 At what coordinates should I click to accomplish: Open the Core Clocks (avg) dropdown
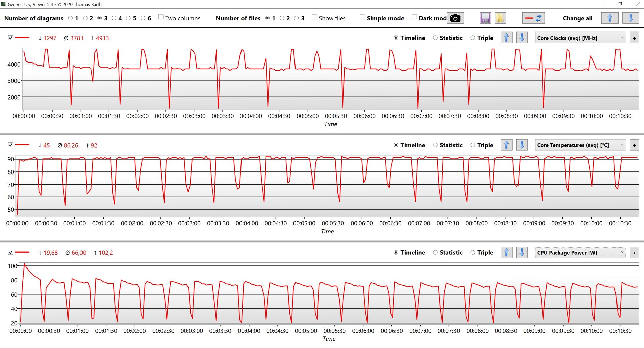click(580, 38)
